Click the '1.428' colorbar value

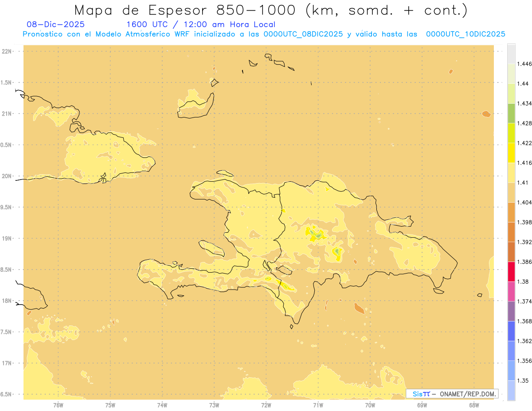[x=525, y=123]
